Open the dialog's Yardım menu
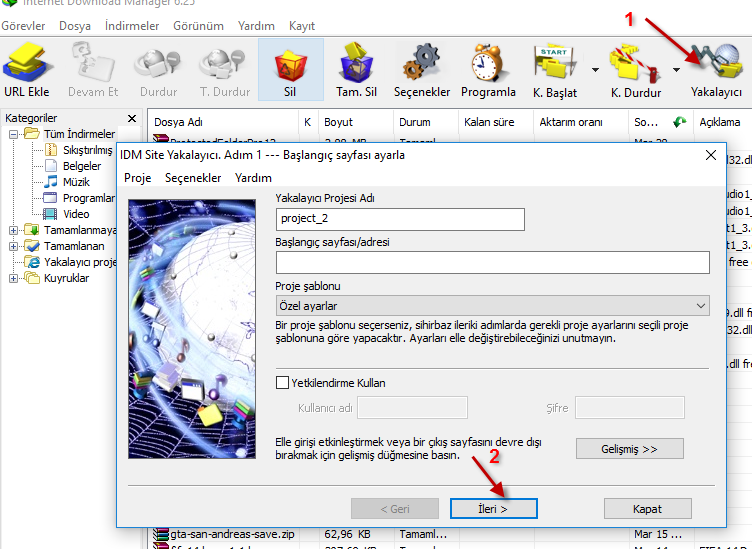Viewport: 752px width, 549px height. (x=253, y=178)
